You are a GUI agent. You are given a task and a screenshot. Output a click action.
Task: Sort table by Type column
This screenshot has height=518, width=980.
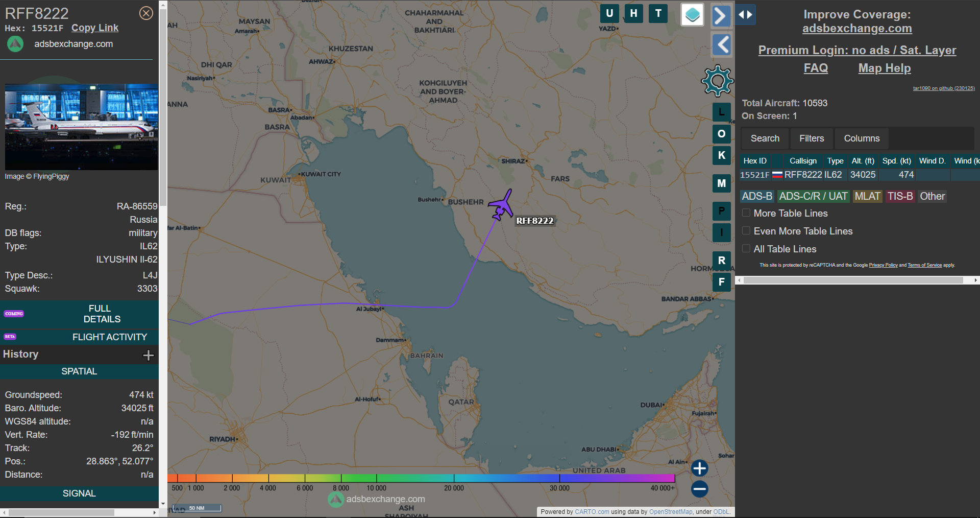[x=835, y=161]
